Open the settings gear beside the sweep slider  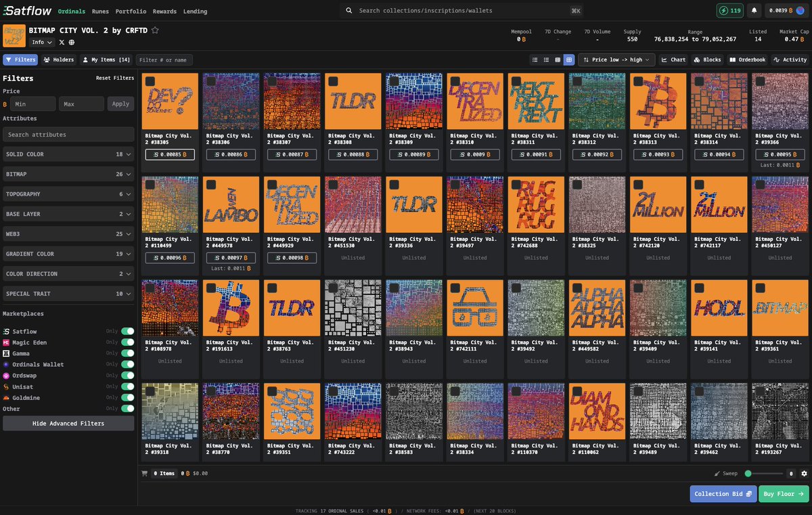click(804, 474)
